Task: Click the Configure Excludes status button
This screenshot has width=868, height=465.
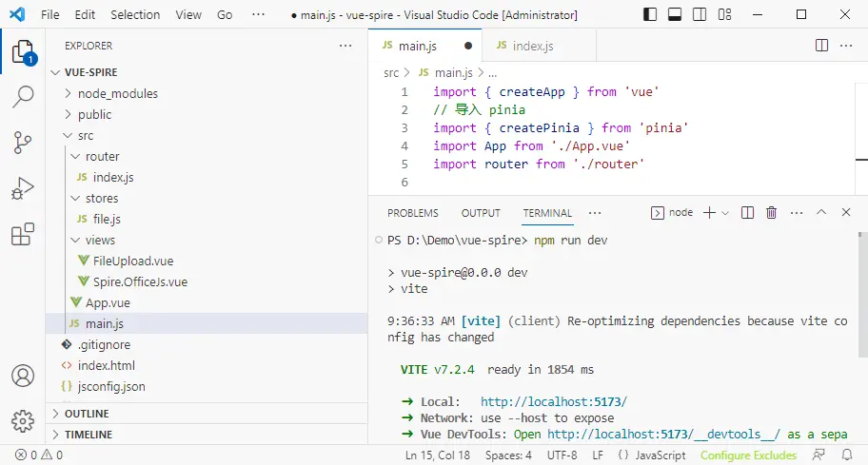Action: point(748,455)
